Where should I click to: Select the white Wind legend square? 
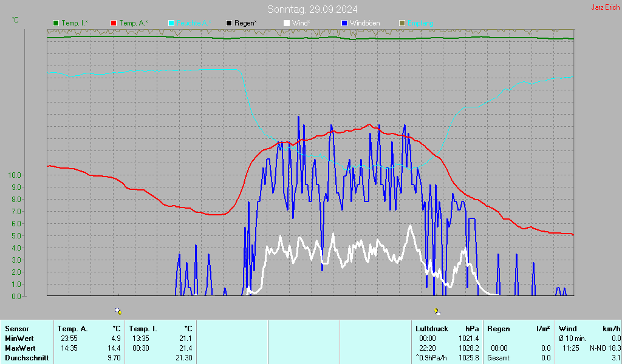tap(287, 23)
